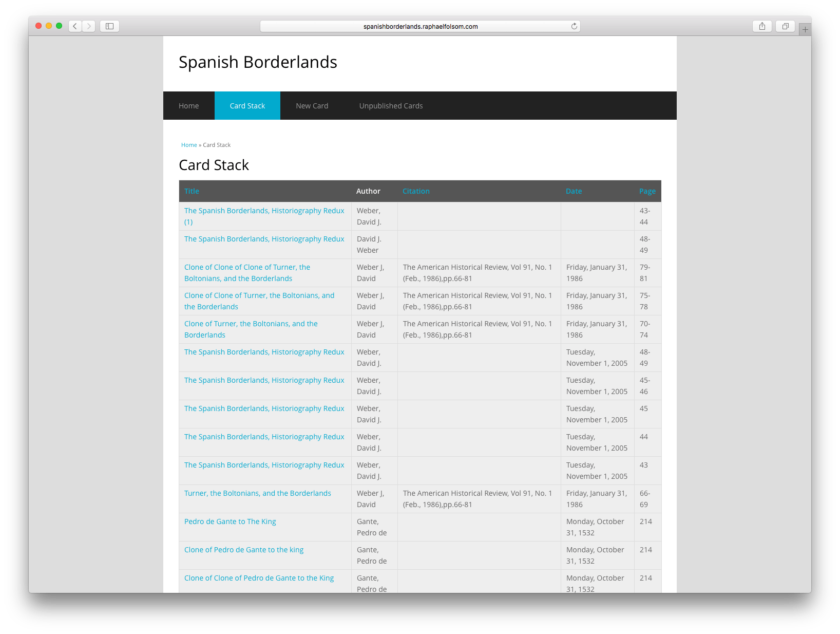Screen dimensions: 840x634
Task: Show the Safari sidebar
Action: point(109,26)
